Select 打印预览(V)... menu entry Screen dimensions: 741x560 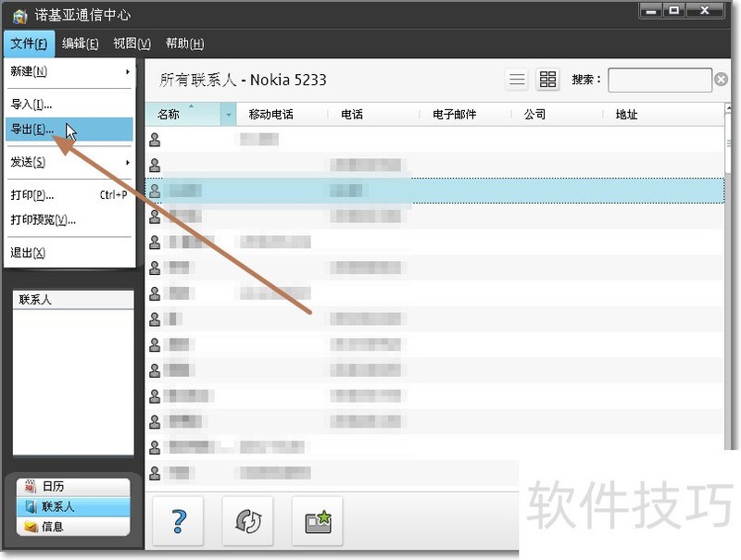pos(69,219)
